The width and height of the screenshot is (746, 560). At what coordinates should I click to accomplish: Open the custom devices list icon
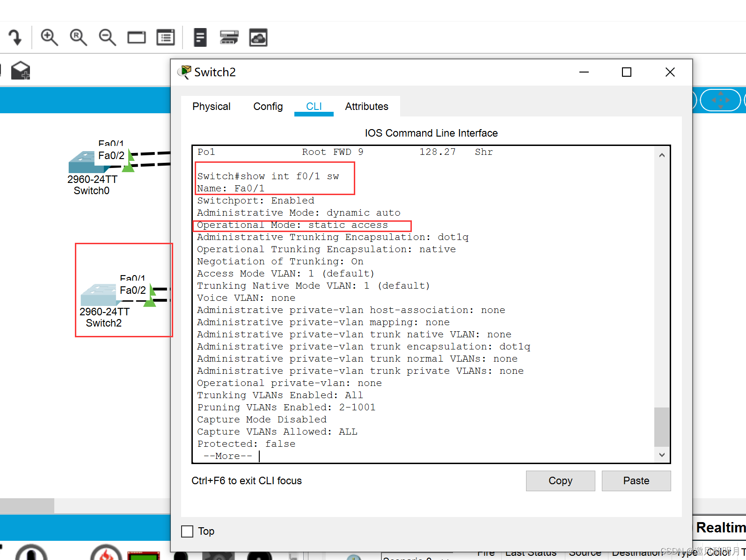click(x=165, y=37)
